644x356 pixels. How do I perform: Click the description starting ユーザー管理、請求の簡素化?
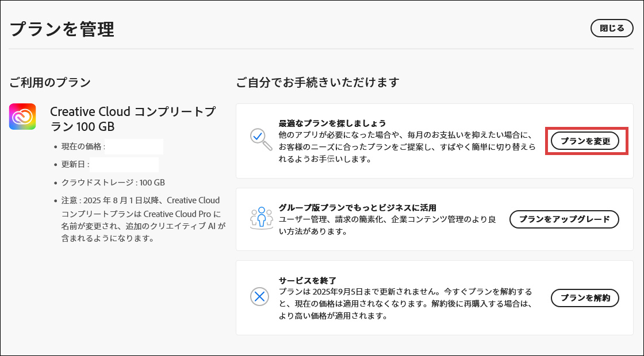point(388,226)
